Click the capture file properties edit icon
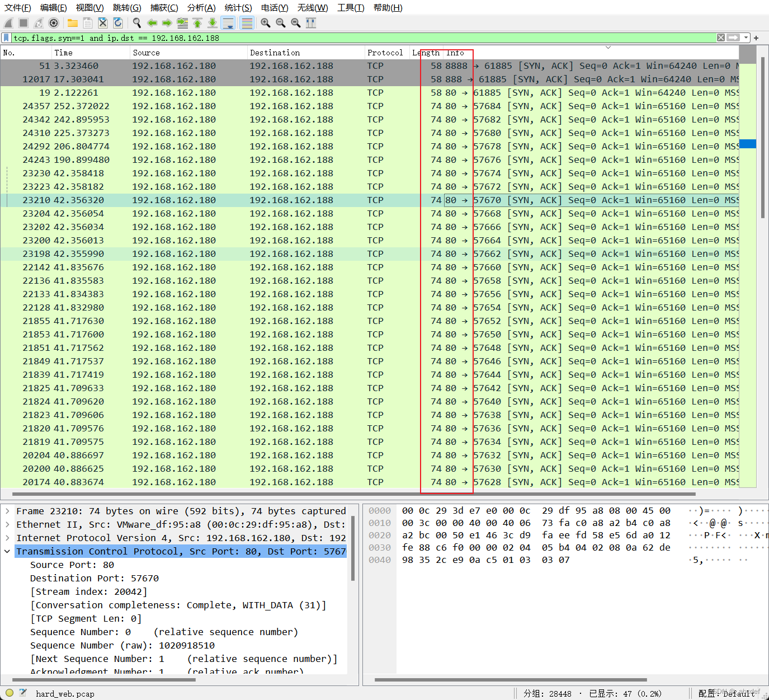The width and height of the screenshot is (769, 700). click(x=23, y=693)
